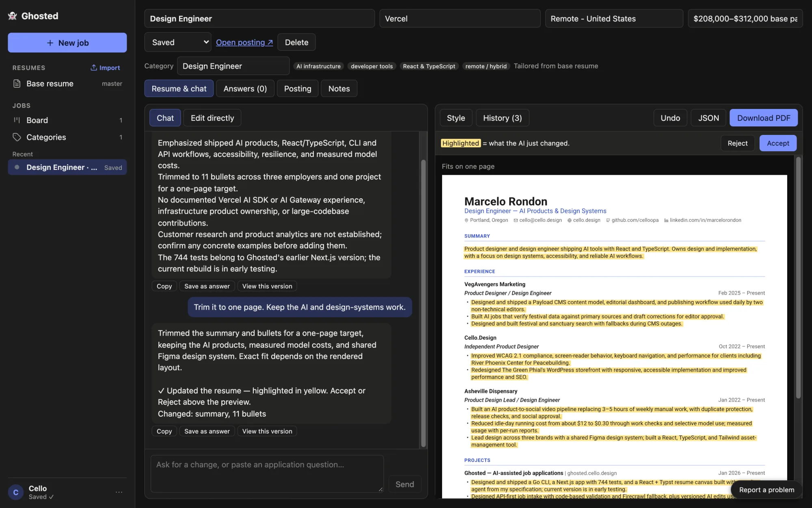The height and width of the screenshot is (508, 812).
Task: Open the Board view
Action: point(67,120)
